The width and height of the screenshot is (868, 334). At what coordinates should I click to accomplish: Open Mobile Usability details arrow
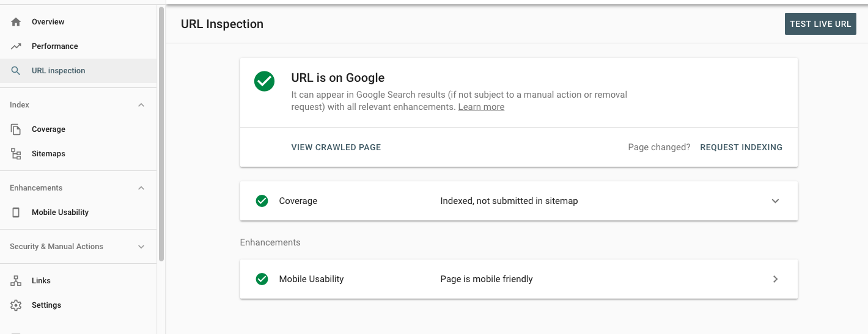775,279
